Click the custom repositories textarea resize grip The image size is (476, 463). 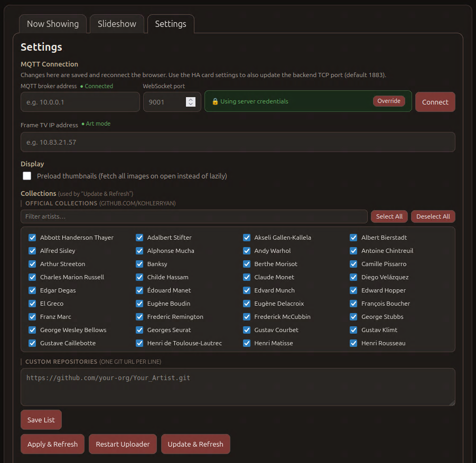click(452, 403)
